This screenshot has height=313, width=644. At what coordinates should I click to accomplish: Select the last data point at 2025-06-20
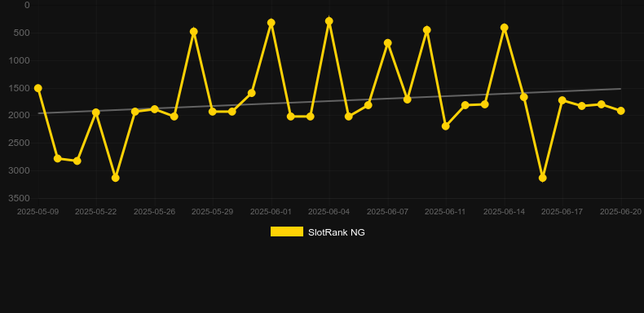(x=620, y=111)
